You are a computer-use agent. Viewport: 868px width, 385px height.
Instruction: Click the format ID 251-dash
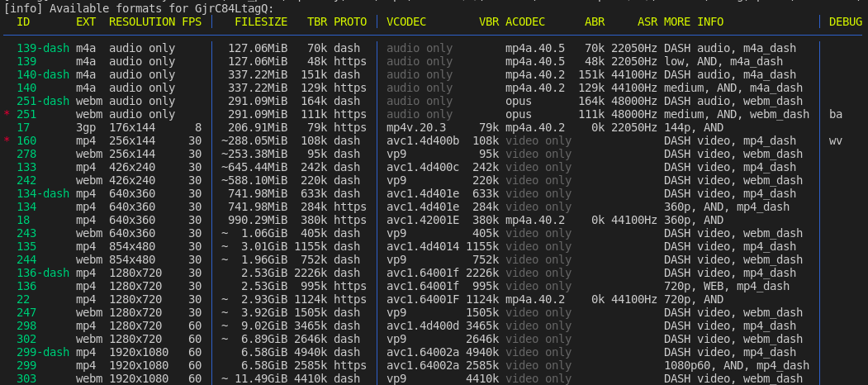(43, 102)
